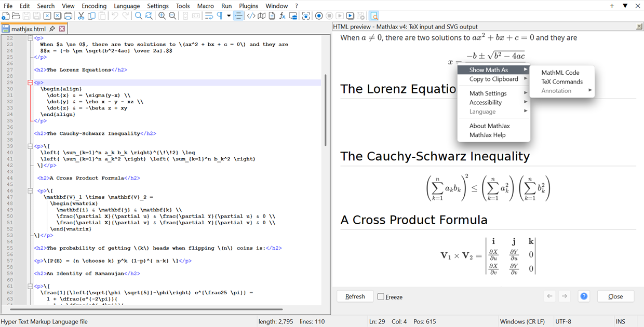Open Find with the magnifier icon

click(x=139, y=16)
